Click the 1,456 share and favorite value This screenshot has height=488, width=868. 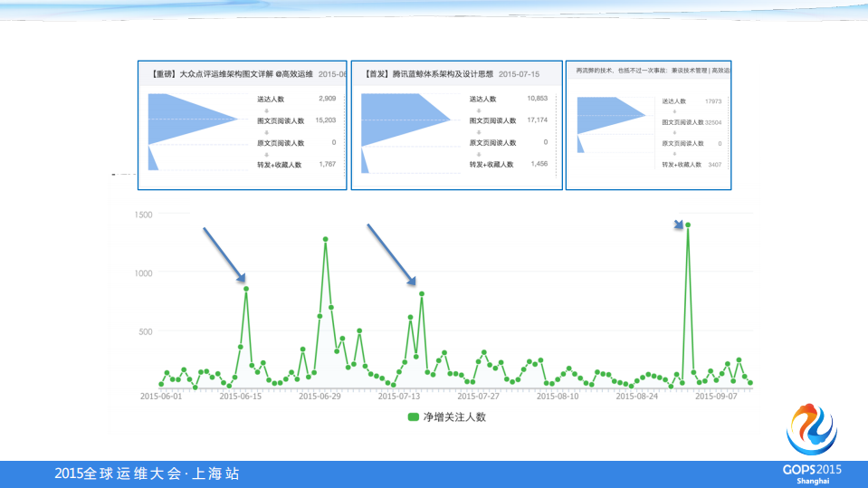(539, 163)
